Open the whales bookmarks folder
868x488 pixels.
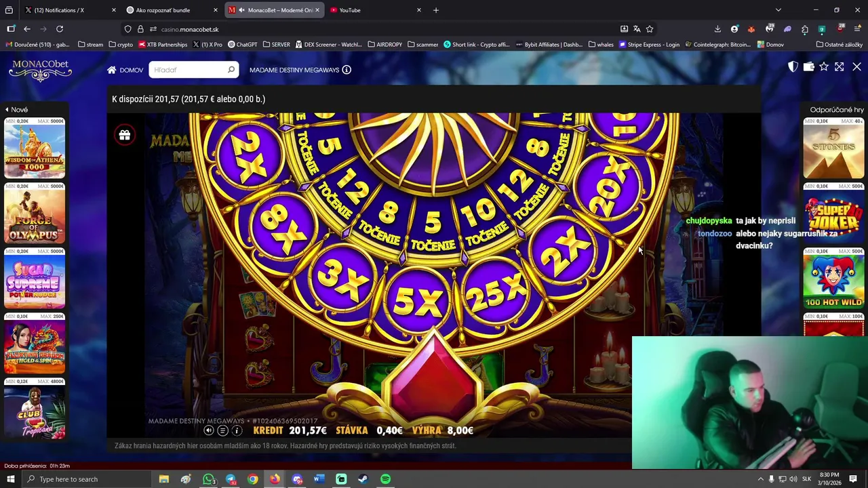[x=601, y=45]
